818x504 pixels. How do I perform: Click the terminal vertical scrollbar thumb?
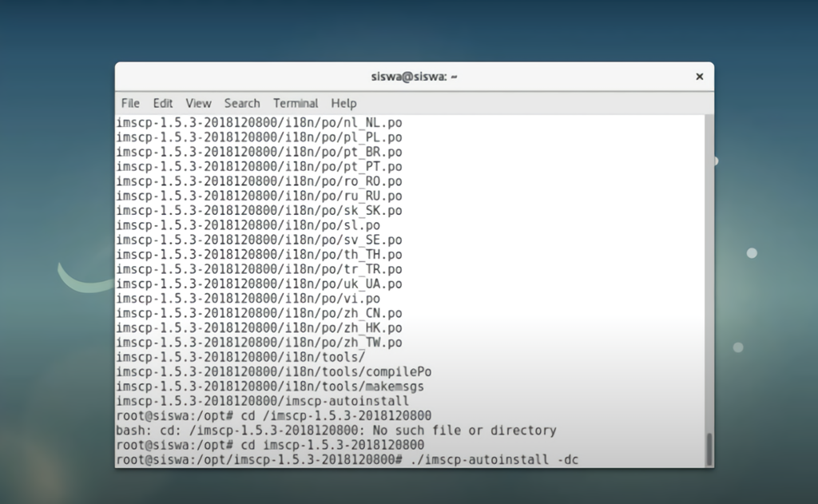709,449
